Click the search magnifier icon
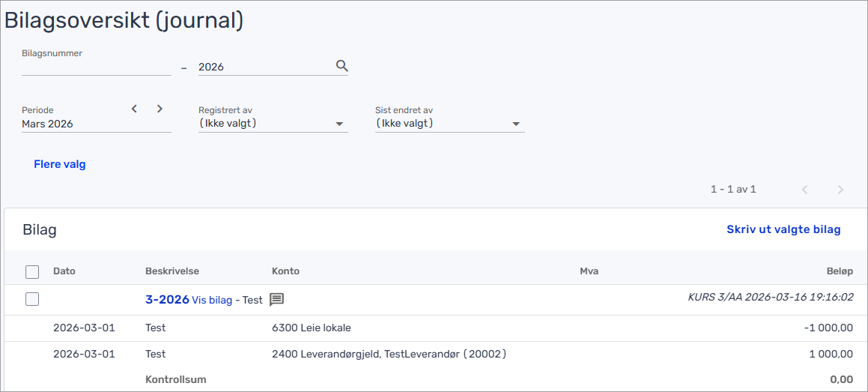Viewport: 868px width, 392px height. click(342, 66)
